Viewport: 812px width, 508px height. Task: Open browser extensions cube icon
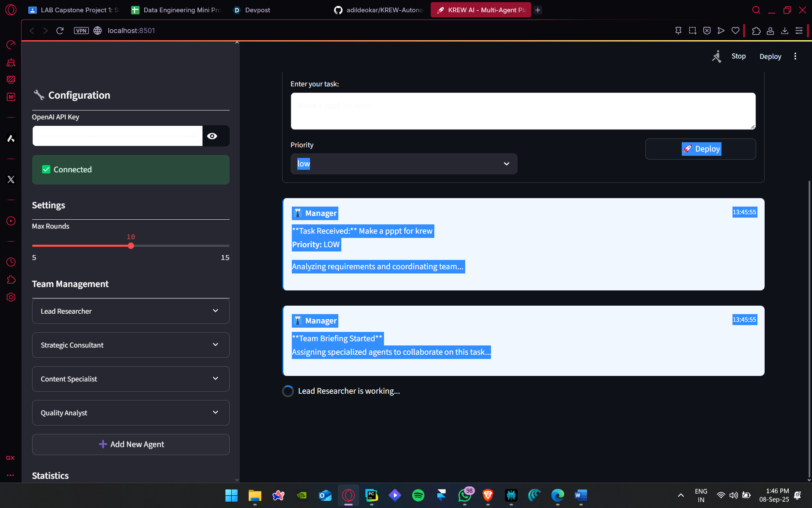[x=756, y=30]
